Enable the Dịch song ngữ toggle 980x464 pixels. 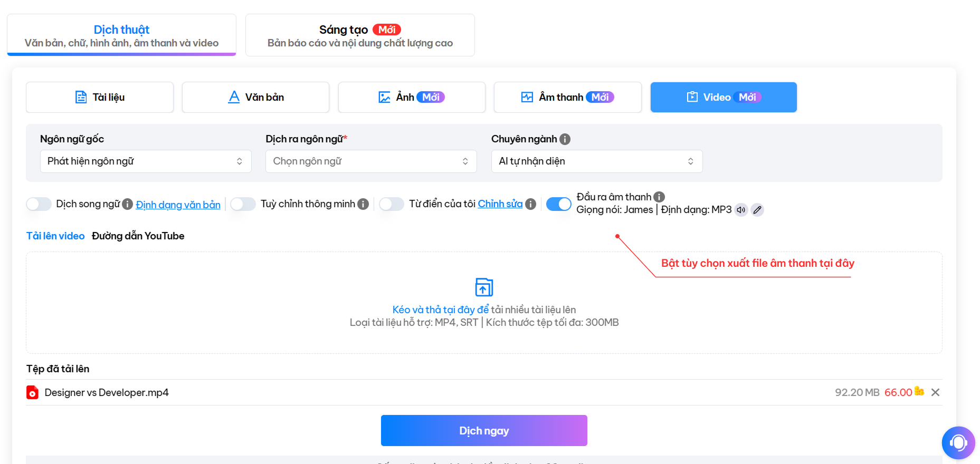39,204
